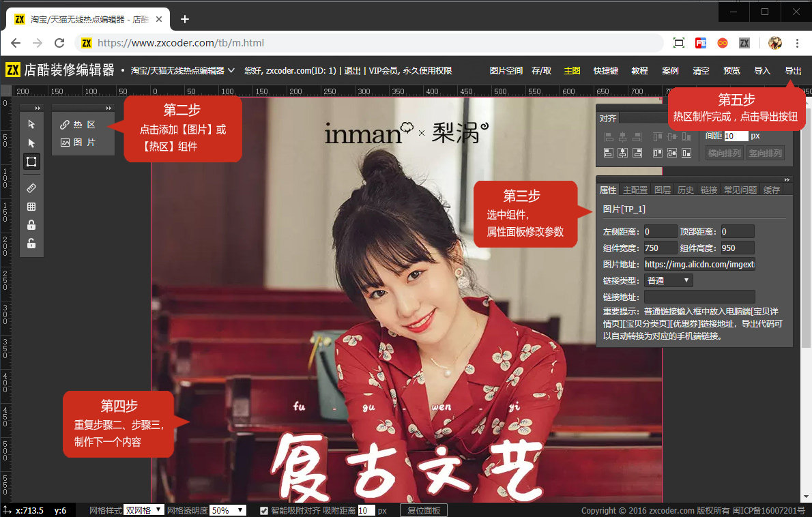Image resolution: width=812 pixels, height=517 pixels.
Task: Click the disabled align bottom icon
Action: click(x=686, y=136)
